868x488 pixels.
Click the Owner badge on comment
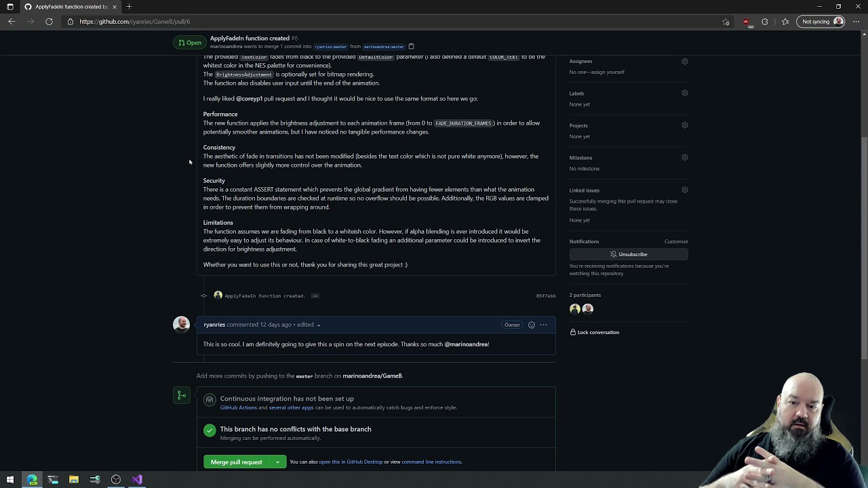click(x=512, y=325)
